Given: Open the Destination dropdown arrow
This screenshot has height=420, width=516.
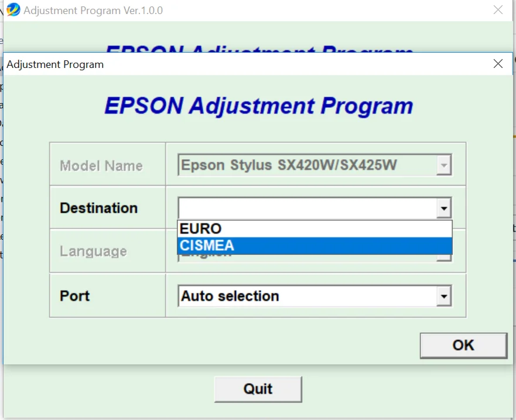Looking at the screenshot, I should [x=443, y=208].
